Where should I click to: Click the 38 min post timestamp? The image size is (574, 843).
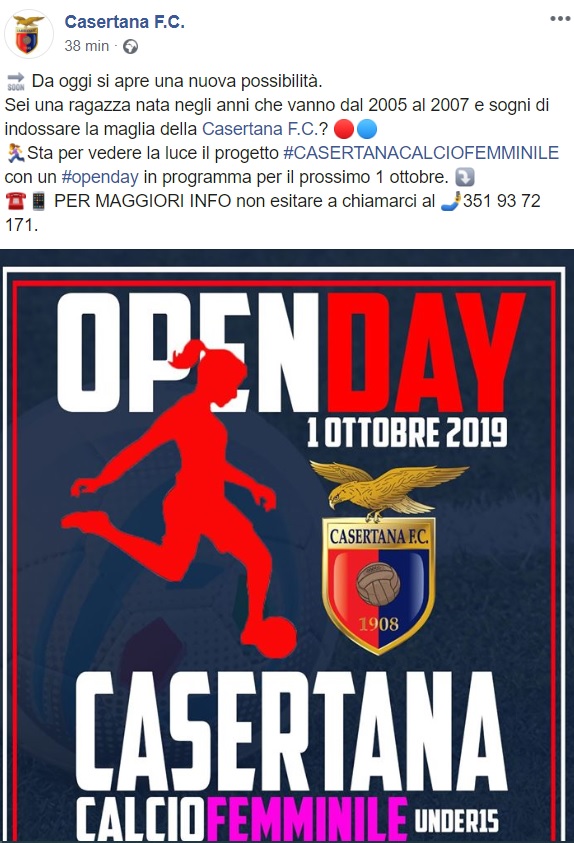pyautogui.click(x=87, y=46)
